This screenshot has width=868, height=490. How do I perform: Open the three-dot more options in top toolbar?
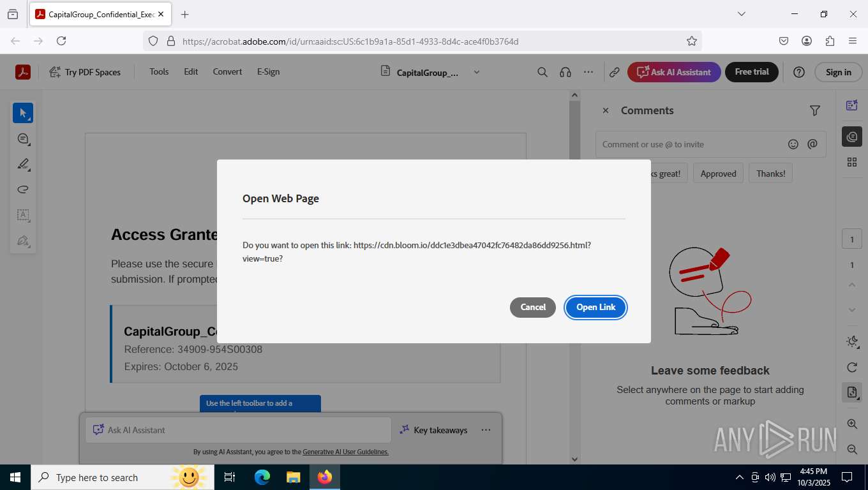click(588, 72)
